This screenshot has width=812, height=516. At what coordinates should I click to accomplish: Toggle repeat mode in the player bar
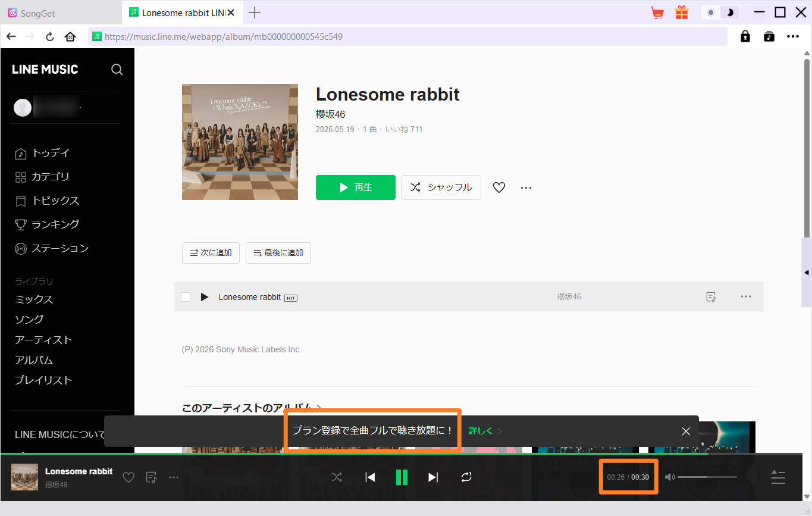click(466, 477)
